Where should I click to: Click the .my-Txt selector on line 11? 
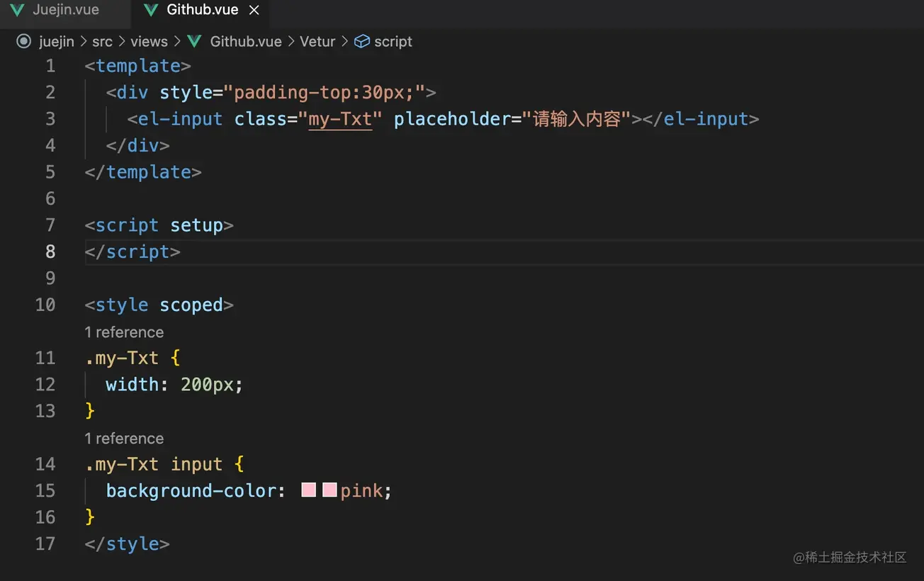pyautogui.click(x=122, y=358)
